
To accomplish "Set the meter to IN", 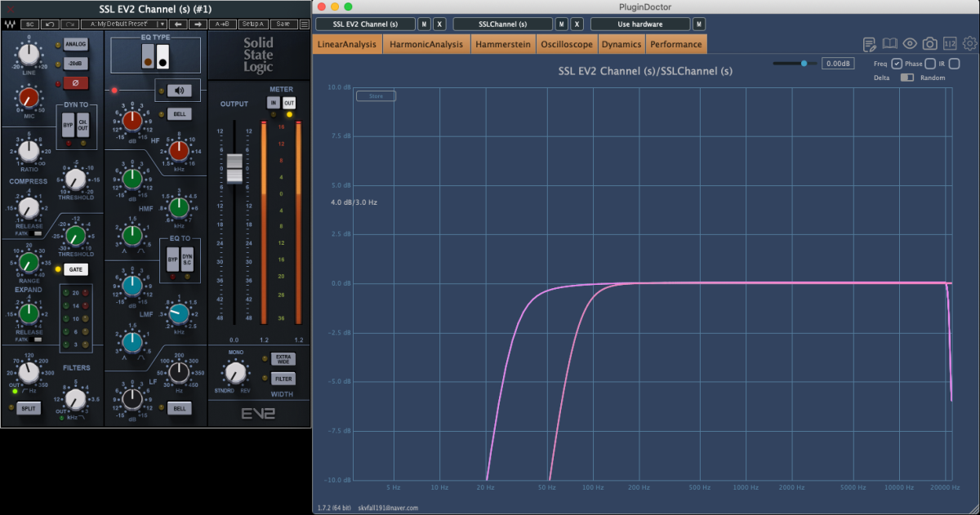I will (274, 102).
